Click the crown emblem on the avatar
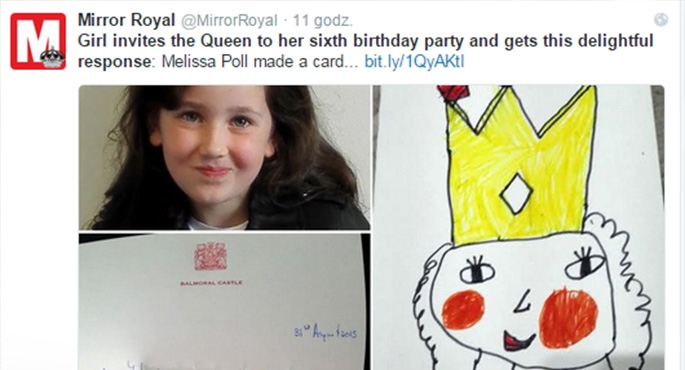The height and width of the screenshot is (370, 685). coord(52,57)
